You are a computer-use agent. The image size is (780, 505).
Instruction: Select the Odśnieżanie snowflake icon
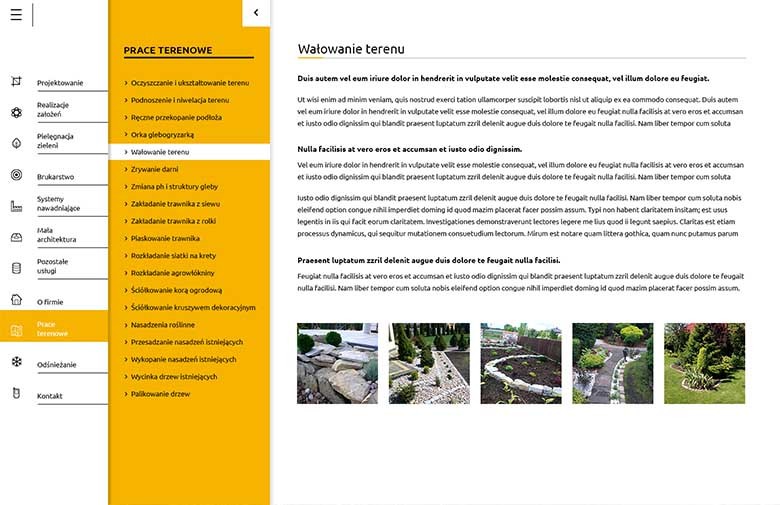[x=16, y=362]
